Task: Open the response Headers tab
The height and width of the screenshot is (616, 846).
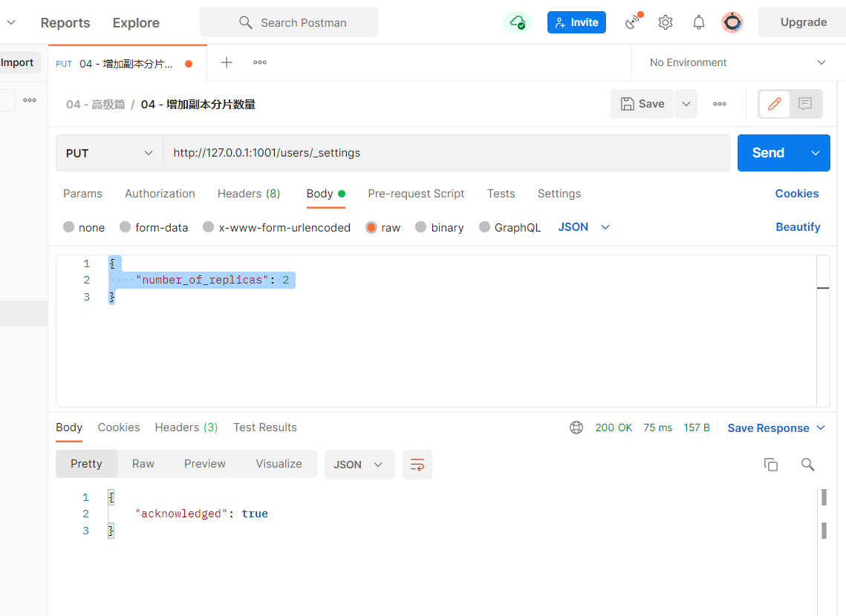Action: click(x=186, y=427)
